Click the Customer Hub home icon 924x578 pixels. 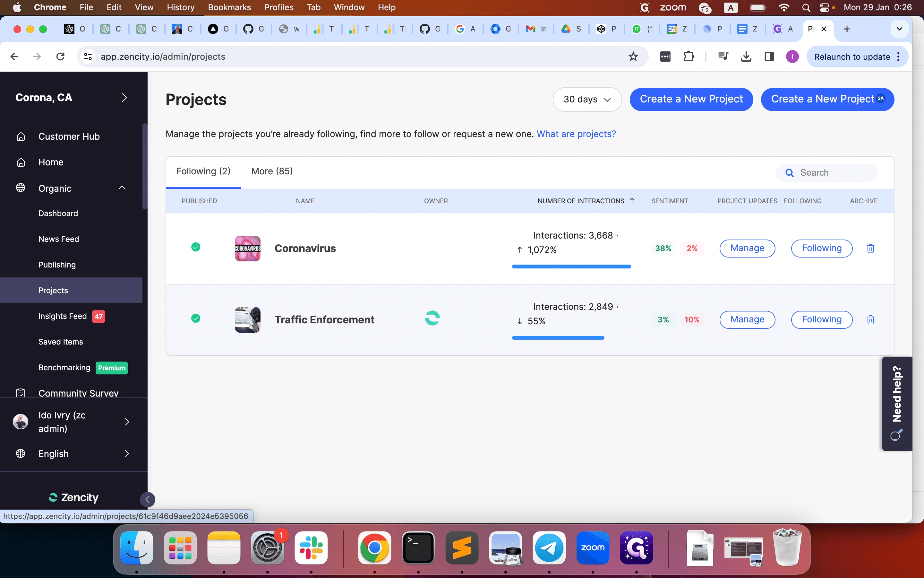[21, 136]
